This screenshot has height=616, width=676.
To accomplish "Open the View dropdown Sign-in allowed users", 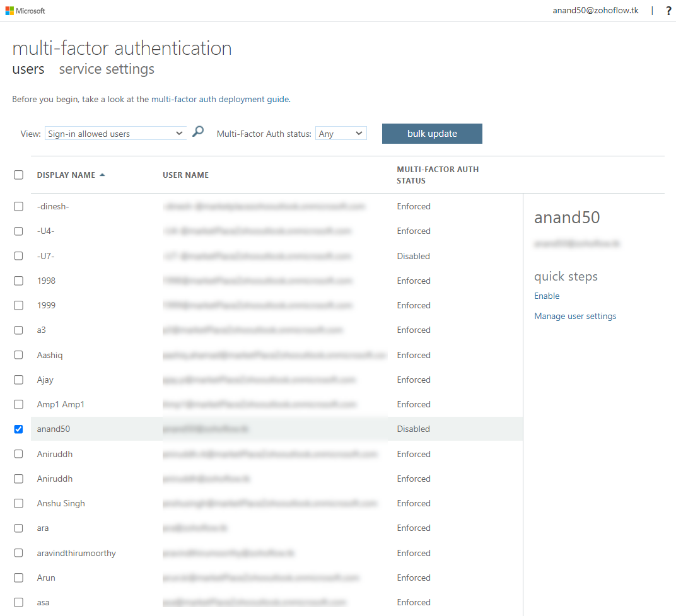I will pyautogui.click(x=115, y=134).
